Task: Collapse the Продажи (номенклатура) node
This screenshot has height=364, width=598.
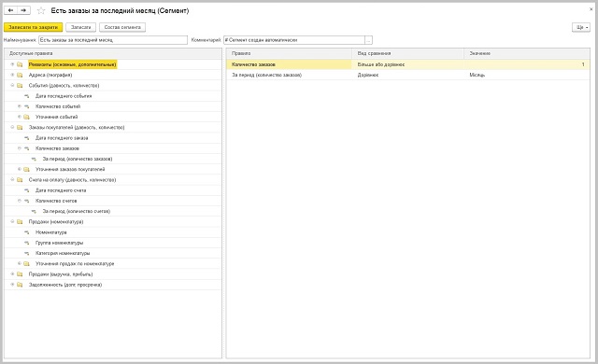Action: 12,221
